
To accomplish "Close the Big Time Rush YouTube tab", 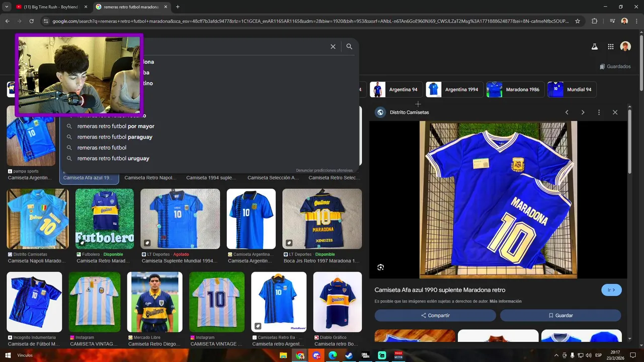I will point(86,7).
